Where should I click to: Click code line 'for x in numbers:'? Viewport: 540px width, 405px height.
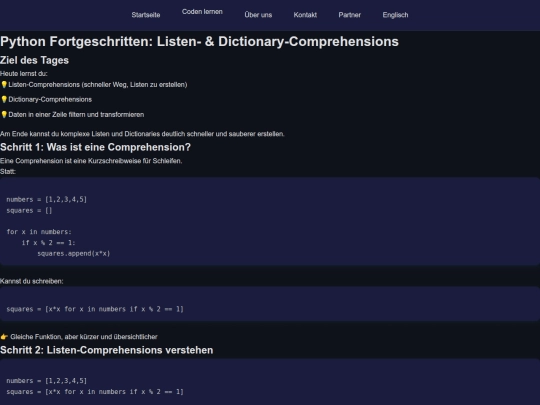(x=39, y=232)
